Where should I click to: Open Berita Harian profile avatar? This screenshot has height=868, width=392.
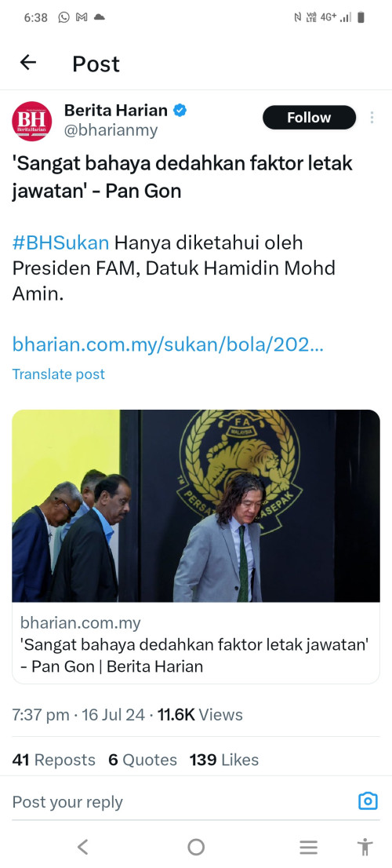point(32,121)
